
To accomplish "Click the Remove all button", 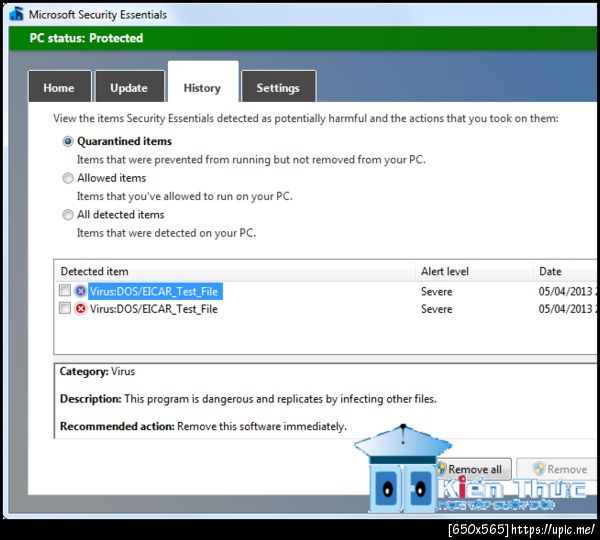I will point(474,469).
